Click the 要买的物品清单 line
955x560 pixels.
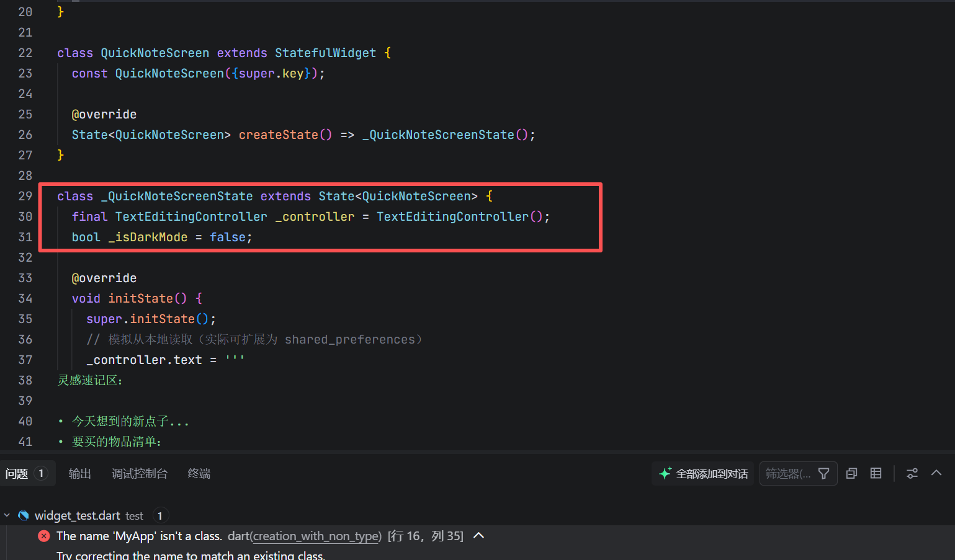pyautogui.click(x=110, y=442)
